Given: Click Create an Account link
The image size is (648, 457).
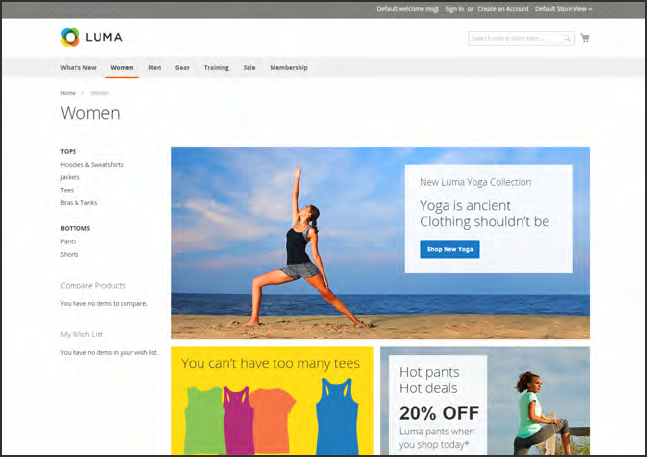Looking at the screenshot, I should (x=503, y=9).
